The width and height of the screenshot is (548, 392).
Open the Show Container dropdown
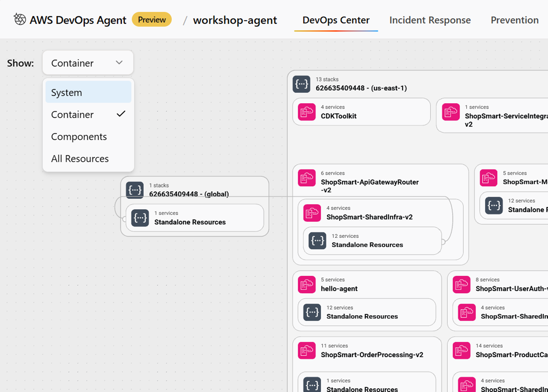[x=88, y=63]
